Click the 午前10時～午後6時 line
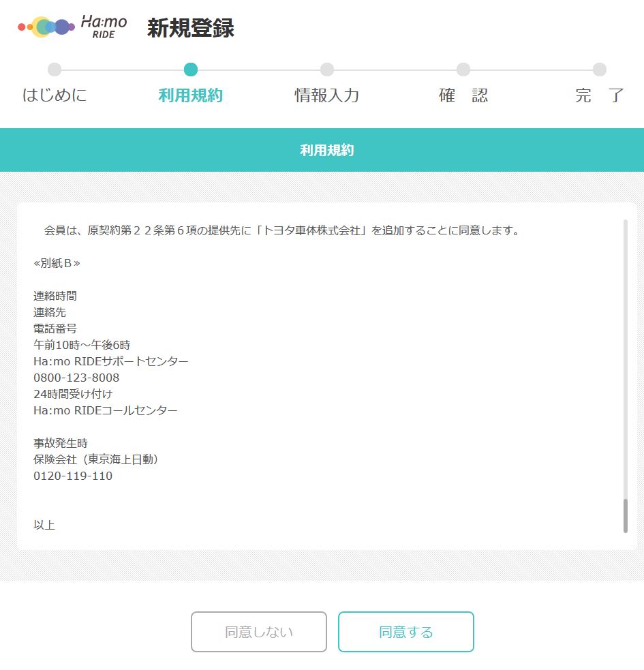 (82, 345)
